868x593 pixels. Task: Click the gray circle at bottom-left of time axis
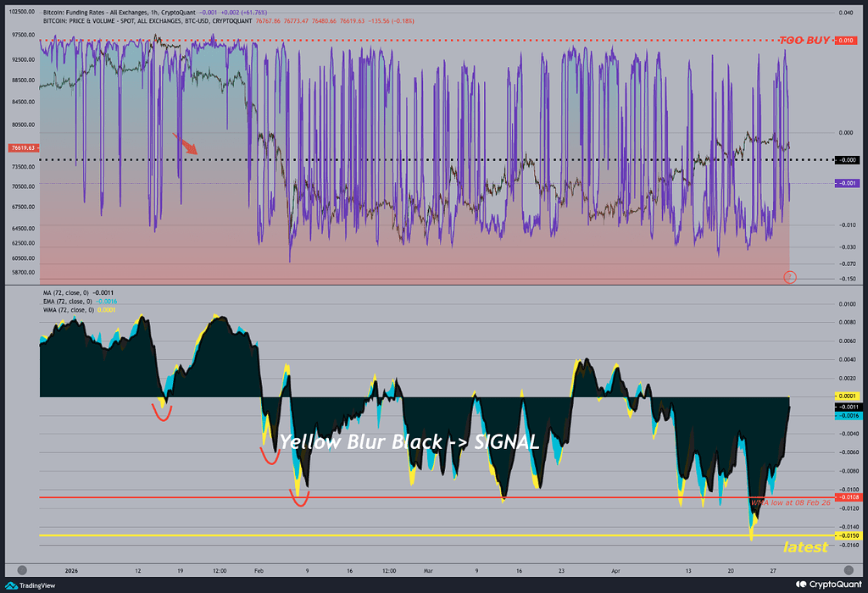[22, 570]
